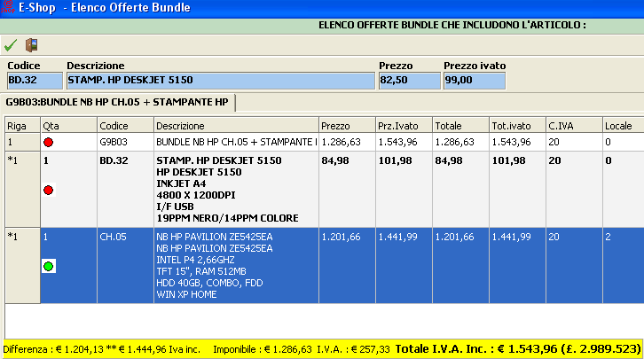
Task: Click 101,98 in the Tot.ivato column
Action: pyautogui.click(x=517, y=189)
